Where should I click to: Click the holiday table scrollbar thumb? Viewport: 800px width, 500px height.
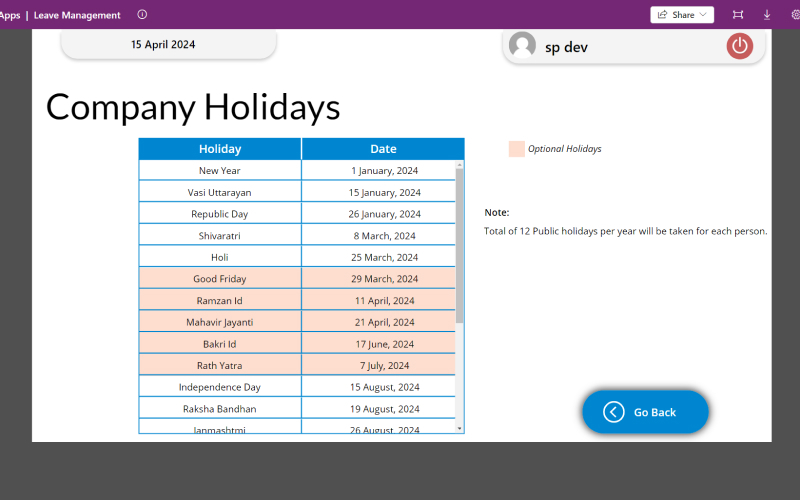tap(459, 245)
